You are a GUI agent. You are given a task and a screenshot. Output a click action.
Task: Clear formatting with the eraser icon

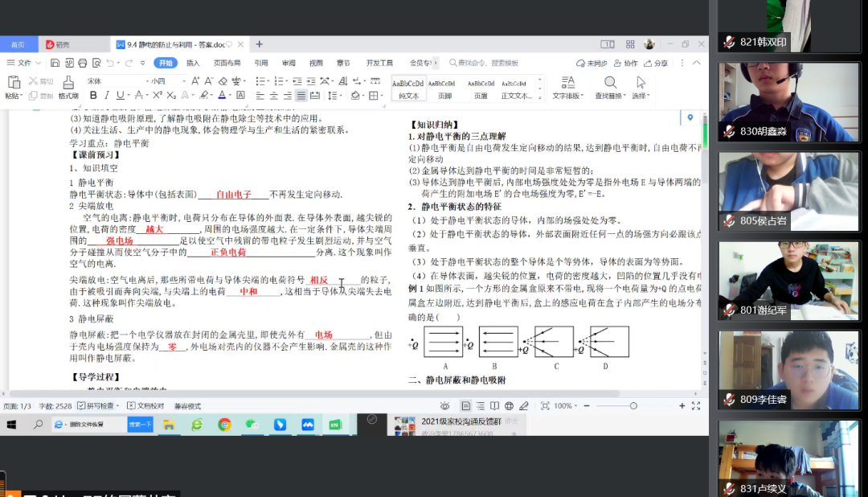click(x=223, y=81)
